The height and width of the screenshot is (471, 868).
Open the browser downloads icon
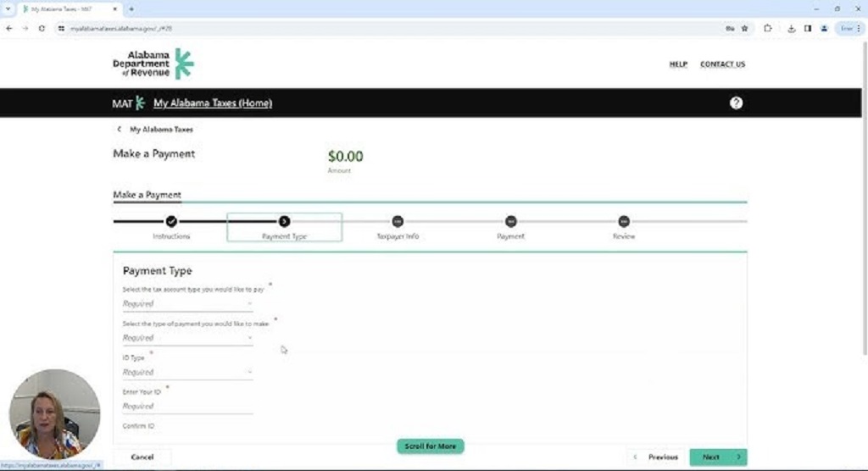tap(791, 28)
